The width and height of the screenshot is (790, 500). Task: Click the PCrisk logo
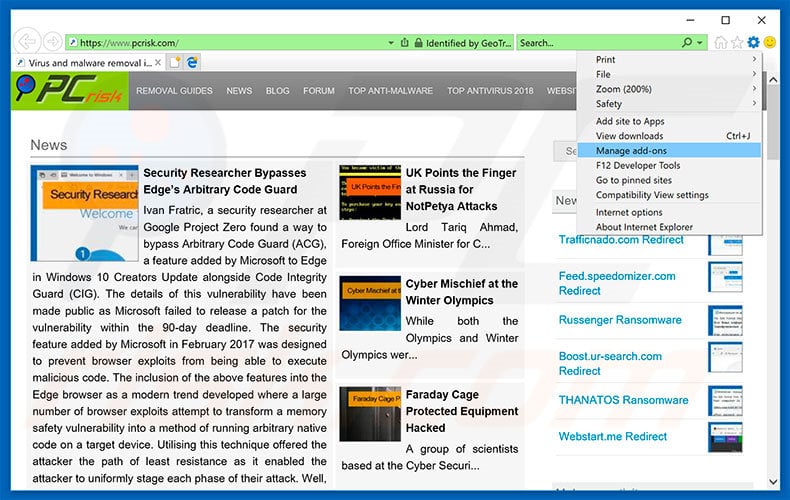tap(70, 90)
